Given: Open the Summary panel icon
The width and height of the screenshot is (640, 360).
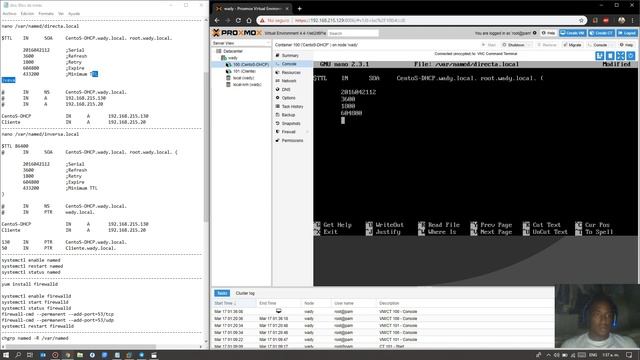Looking at the screenshot, I should [x=278, y=56].
